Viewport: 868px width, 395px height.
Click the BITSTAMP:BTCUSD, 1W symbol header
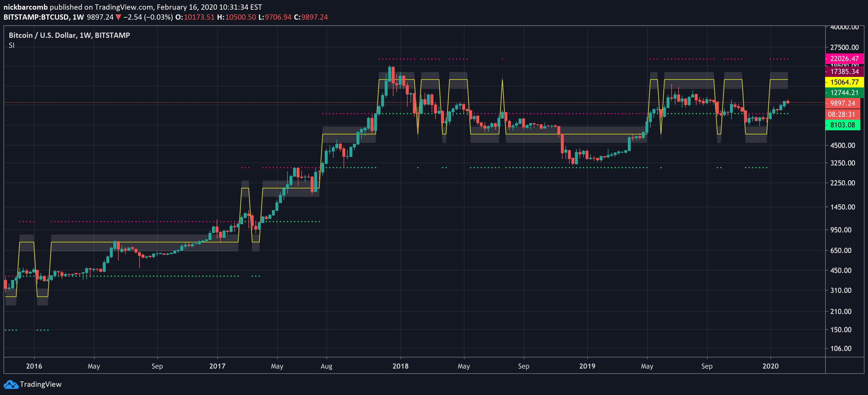[43, 17]
